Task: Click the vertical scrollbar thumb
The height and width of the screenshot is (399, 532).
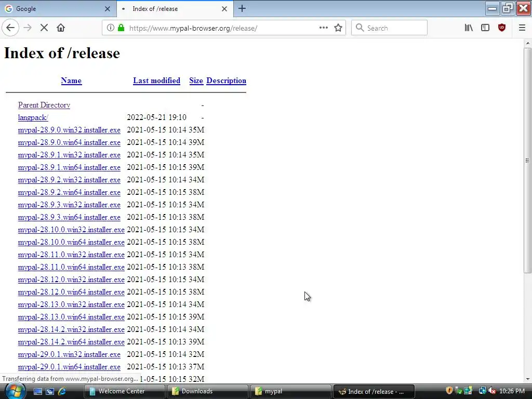Action: coord(527,160)
